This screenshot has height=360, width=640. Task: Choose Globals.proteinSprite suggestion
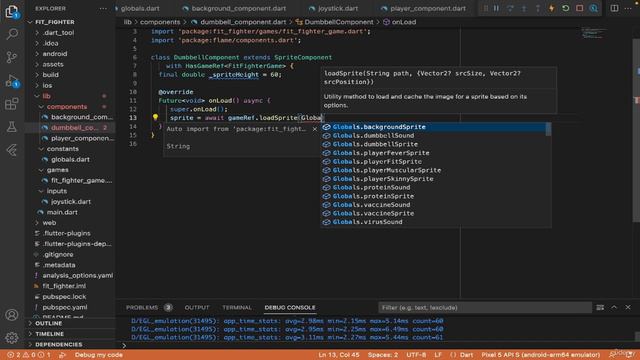tap(434, 196)
